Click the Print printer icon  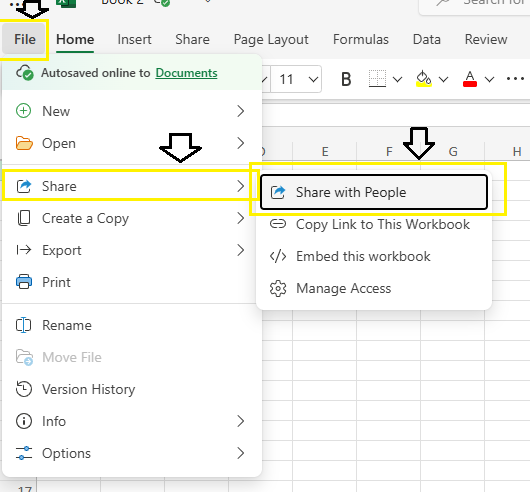click(24, 282)
